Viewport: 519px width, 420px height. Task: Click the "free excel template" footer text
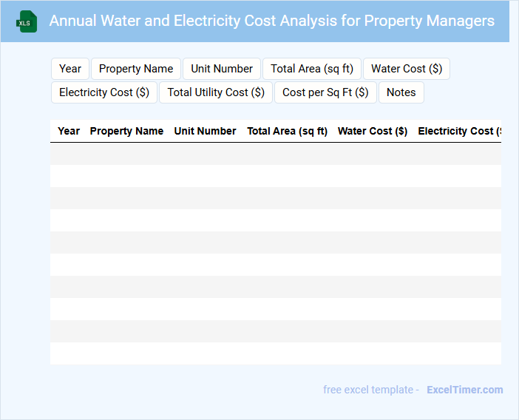pyautogui.click(x=371, y=390)
